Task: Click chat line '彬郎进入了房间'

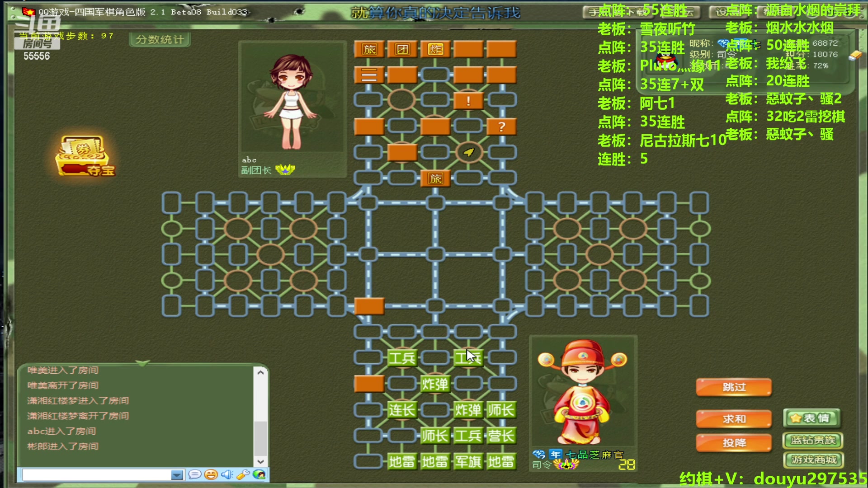Action: coord(63,446)
